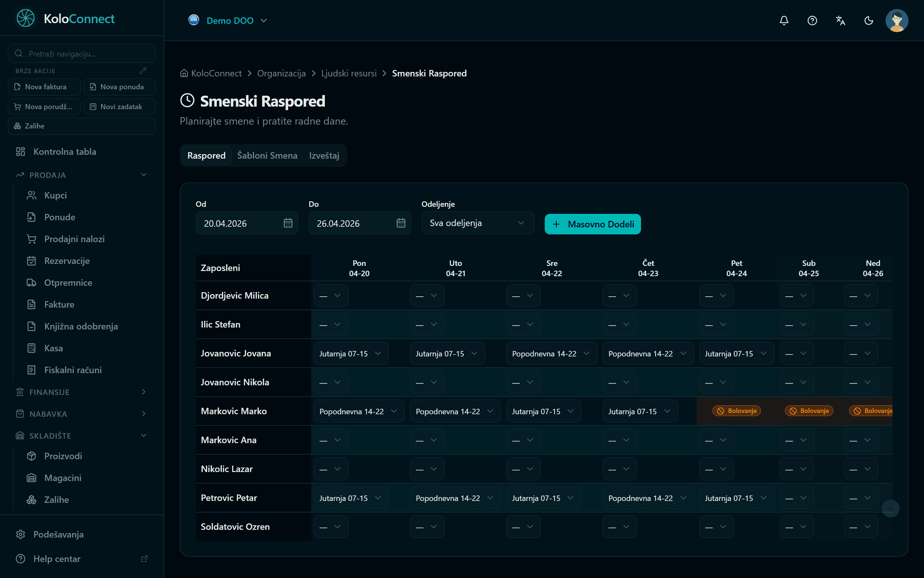
Task: Open the notifications bell
Action: pos(784,21)
